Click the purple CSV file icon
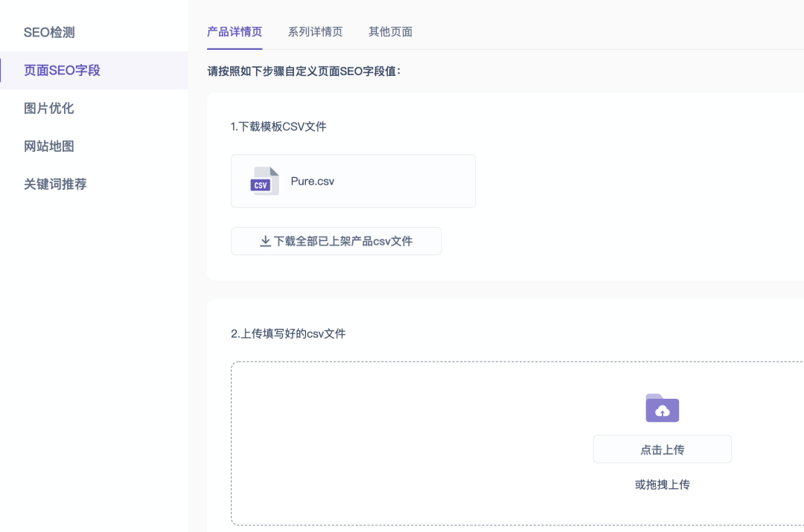 click(x=264, y=182)
